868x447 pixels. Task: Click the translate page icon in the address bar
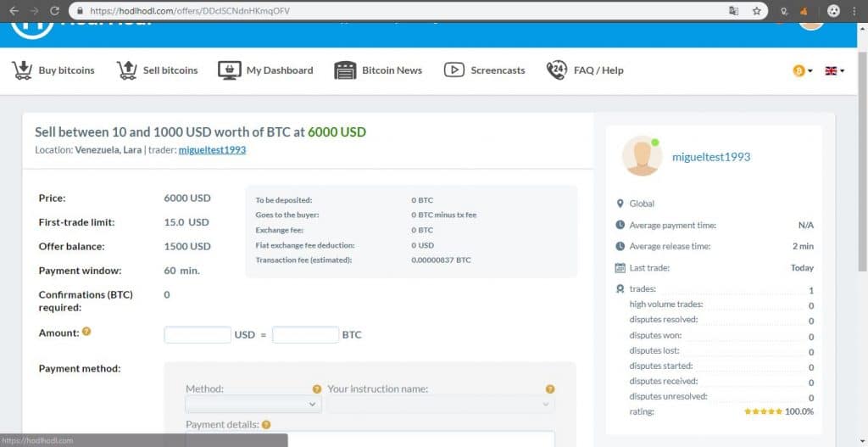pos(733,10)
